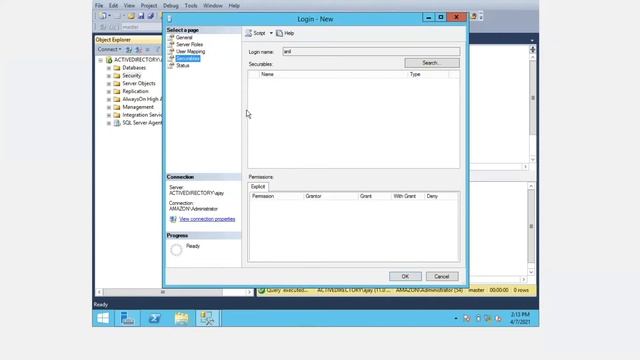This screenshot has height=360, width=640.
Task: Click the connection properties icon beside the link
Action: click(173, 219)
